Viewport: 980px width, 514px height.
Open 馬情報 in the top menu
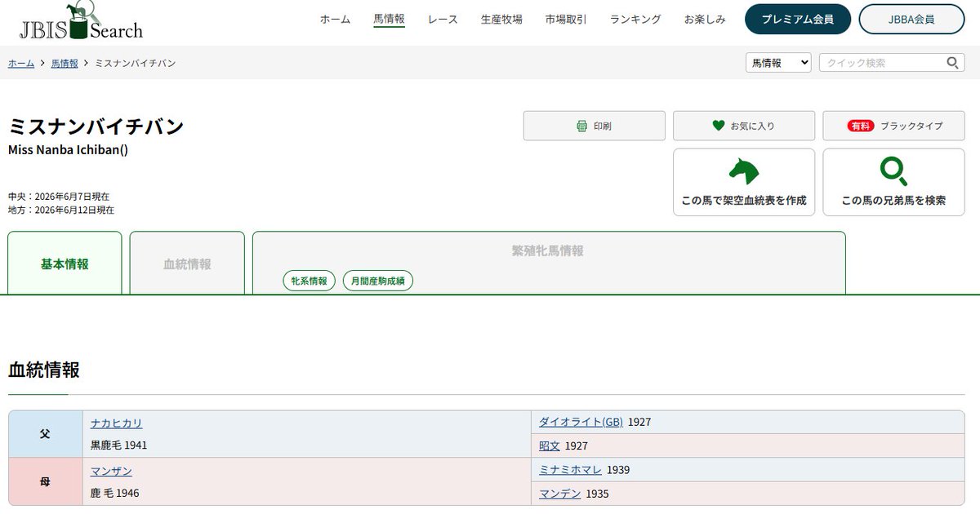(x=389, y=20)
